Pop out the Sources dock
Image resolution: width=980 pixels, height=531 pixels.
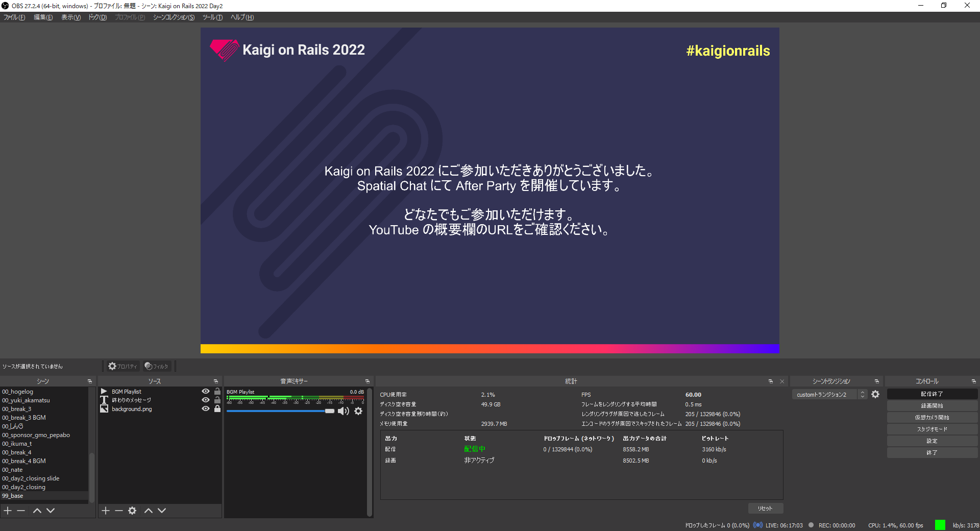pos(216,381)
